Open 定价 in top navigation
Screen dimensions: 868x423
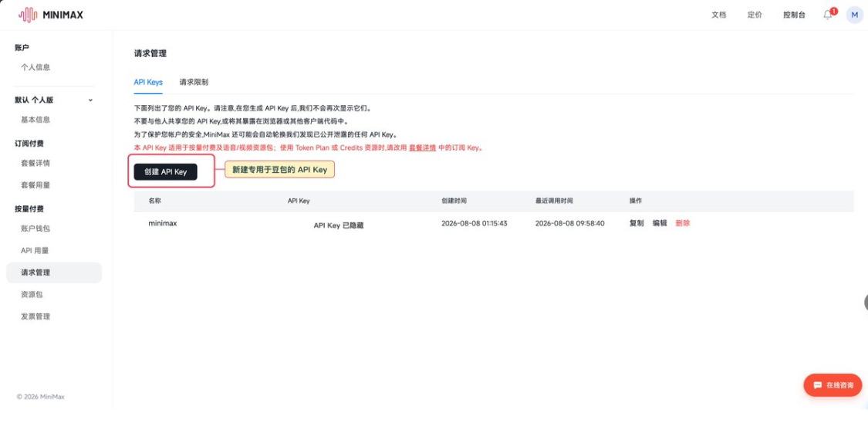pos(755,15)
